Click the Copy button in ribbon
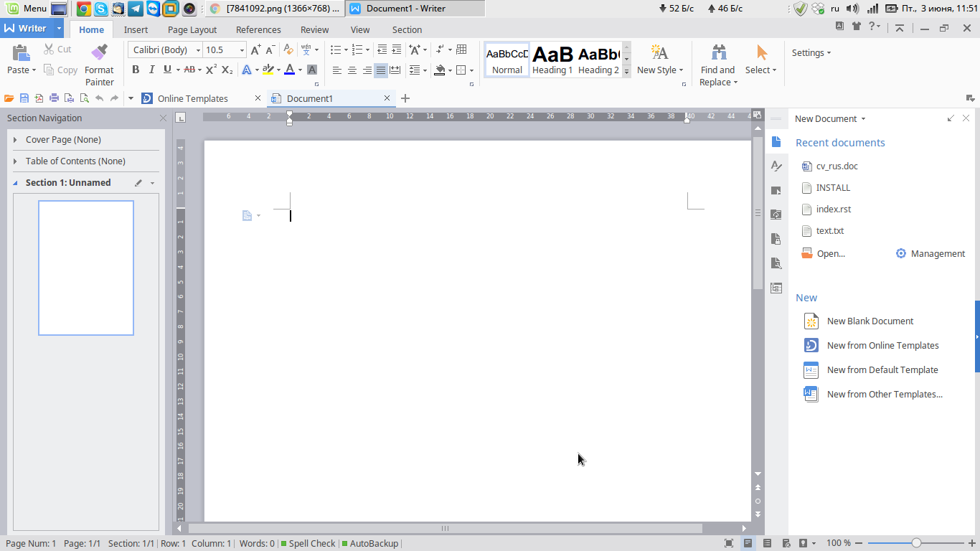This screenshot has height=551, width=980. (61, 70)
